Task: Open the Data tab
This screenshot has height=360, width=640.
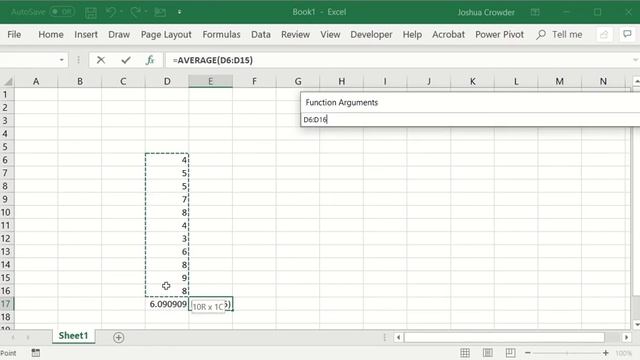Action: 260,35
